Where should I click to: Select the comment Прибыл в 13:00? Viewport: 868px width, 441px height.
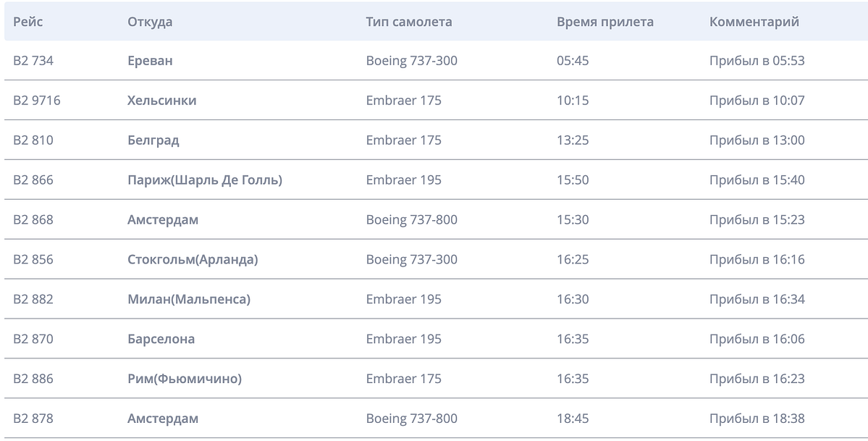(757, 140)
